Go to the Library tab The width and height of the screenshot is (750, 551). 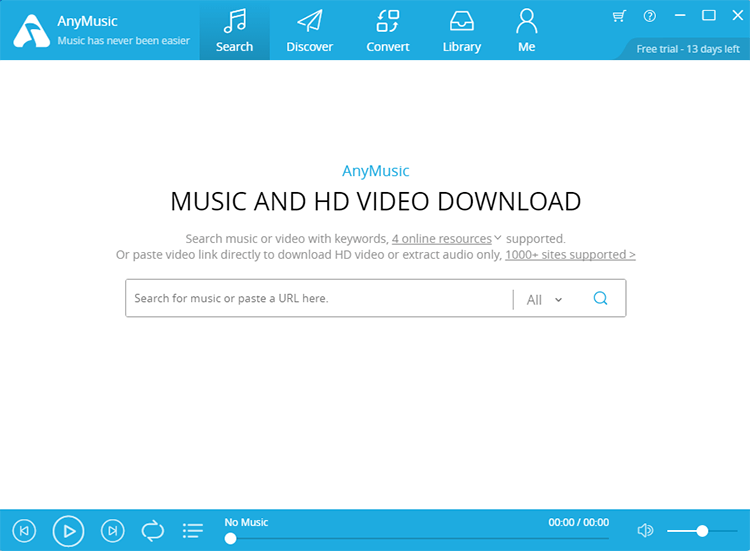(x=462, y=30)
